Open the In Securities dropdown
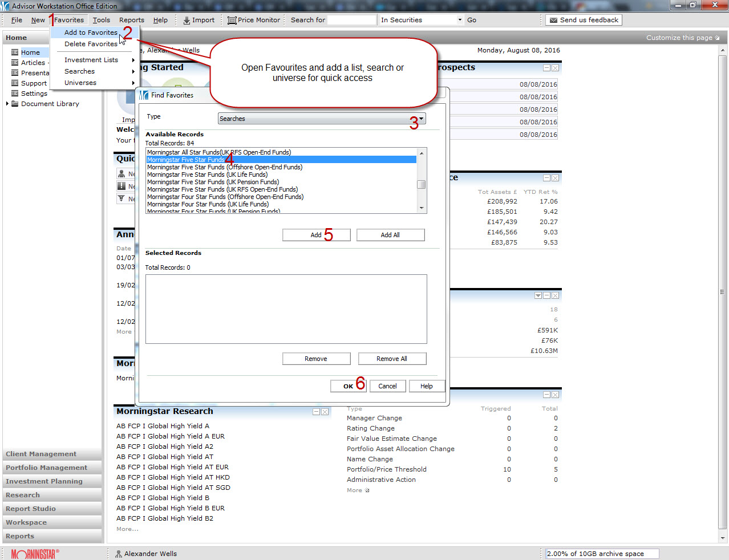 [421, 20]
